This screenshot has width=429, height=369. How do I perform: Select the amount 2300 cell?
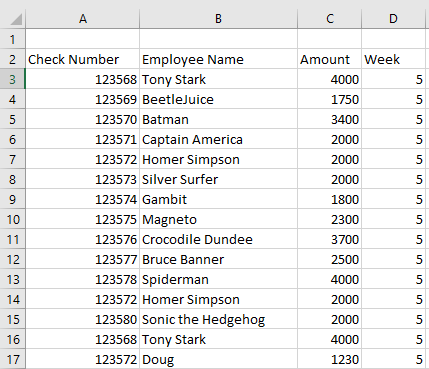pos(329,219)
